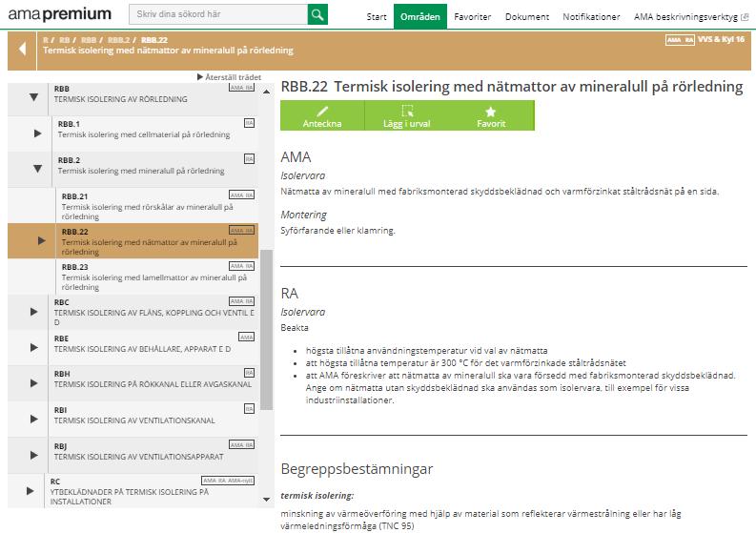Click RA badge on RBB.1 row
756x533 pixels.
249,123
